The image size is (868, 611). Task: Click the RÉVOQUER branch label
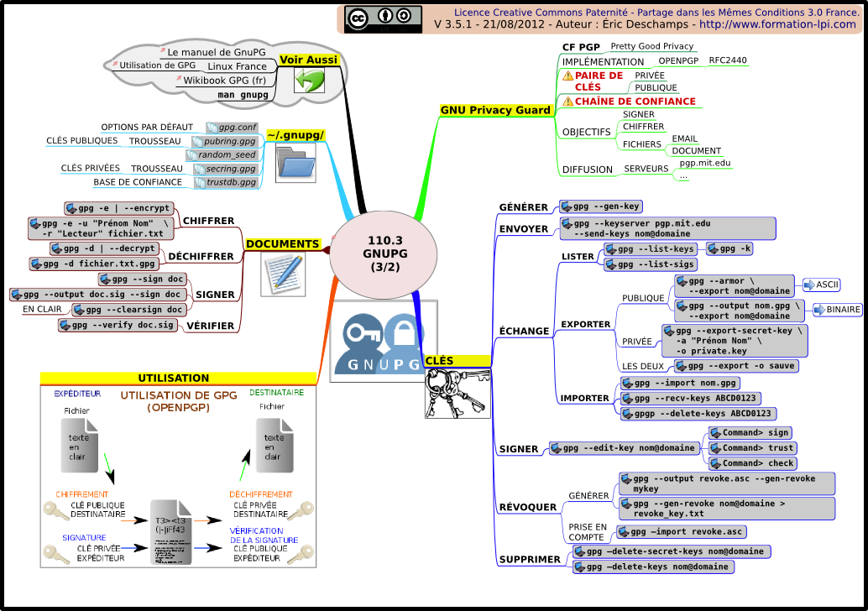(x=528, y=508)
